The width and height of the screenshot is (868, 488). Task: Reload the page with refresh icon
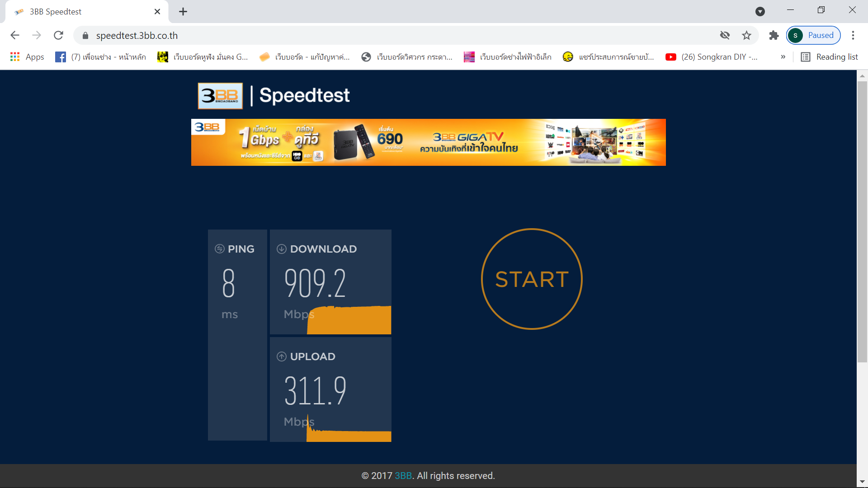(58, 35)
